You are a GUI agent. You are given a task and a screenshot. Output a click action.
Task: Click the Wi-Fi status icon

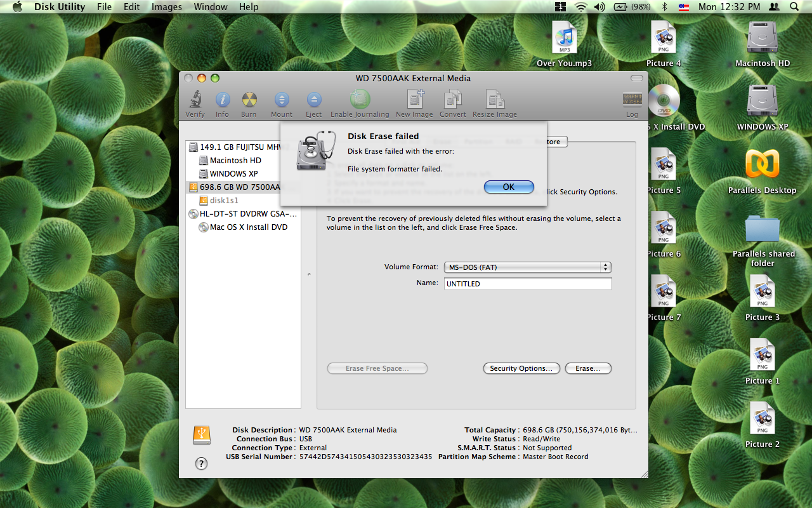coord(581,7)
